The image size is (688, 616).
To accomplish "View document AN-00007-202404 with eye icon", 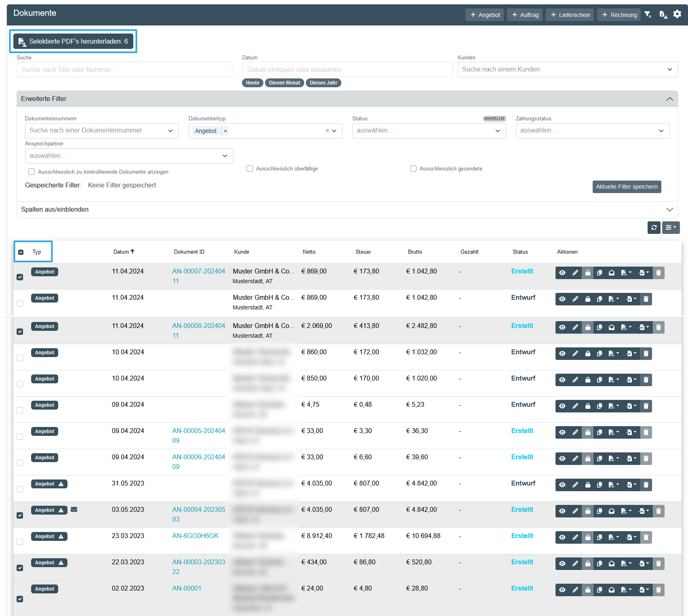I will [x=562, y=273].
